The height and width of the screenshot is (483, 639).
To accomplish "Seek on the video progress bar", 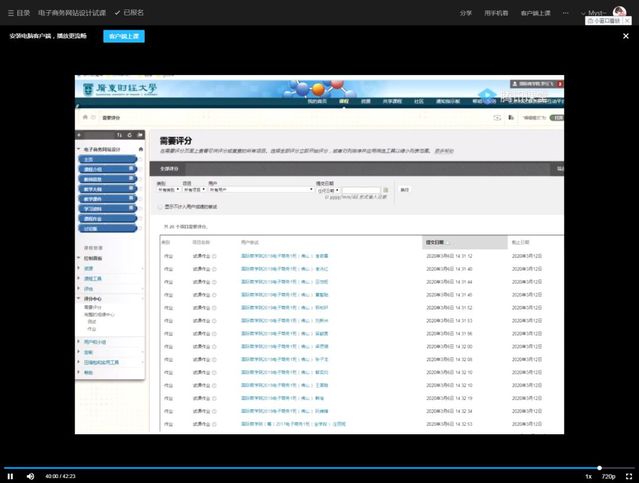I will [x=300, y=467].
